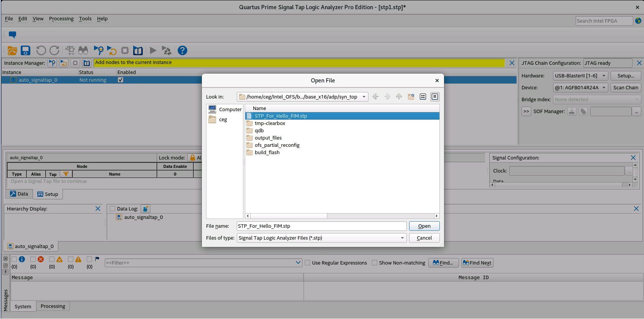Go to the parent directory in the file dialog
The width and height of the screenshot is (644, 319).
399,97
